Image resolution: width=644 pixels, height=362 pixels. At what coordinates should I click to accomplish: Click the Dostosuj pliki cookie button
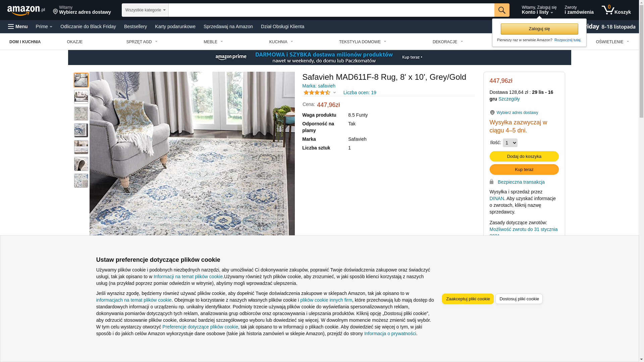point(519,299)
